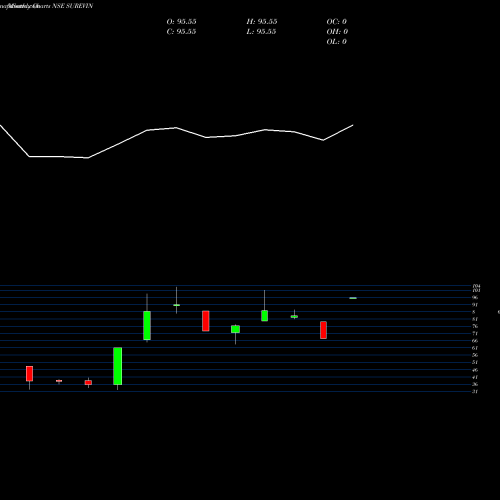Click the 'NSE SUREVIN' chart title text

click(x=73, y=6)
